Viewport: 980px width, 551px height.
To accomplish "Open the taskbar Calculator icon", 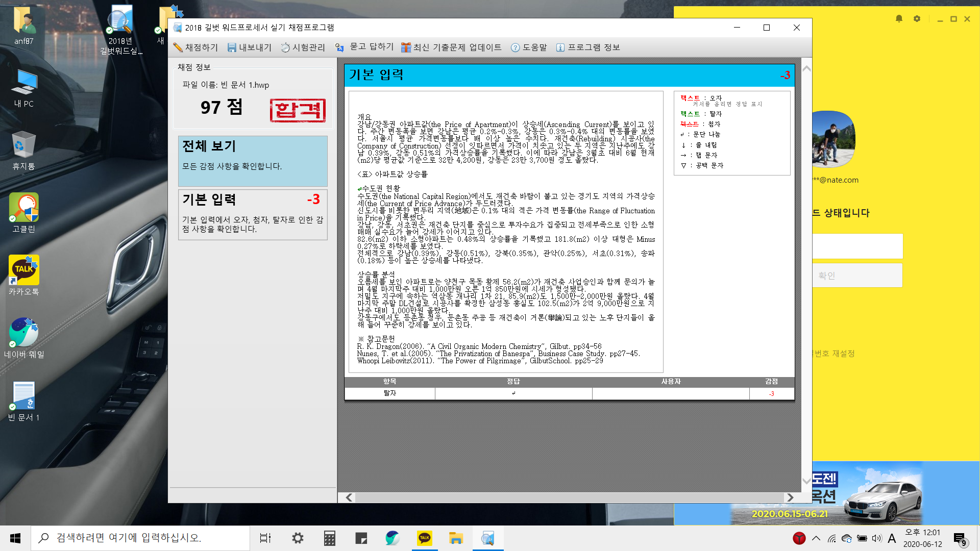I will [330, 538].
